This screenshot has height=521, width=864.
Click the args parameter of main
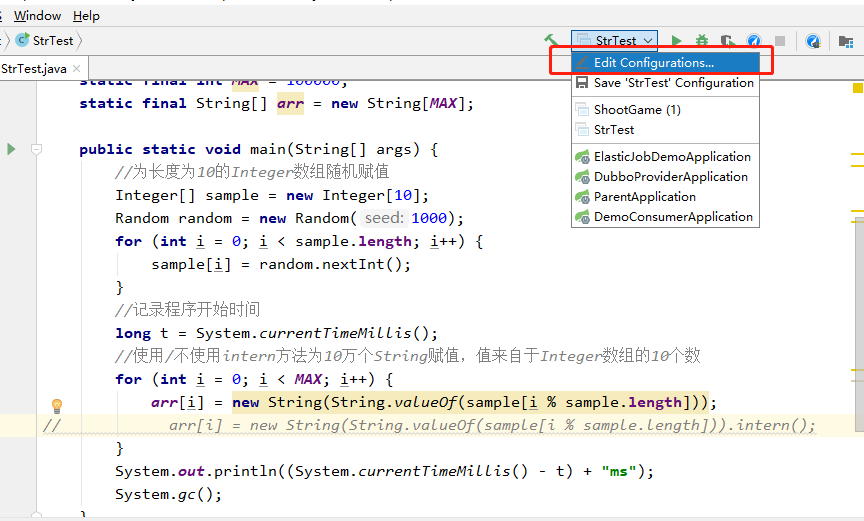(x=393, y=150)
